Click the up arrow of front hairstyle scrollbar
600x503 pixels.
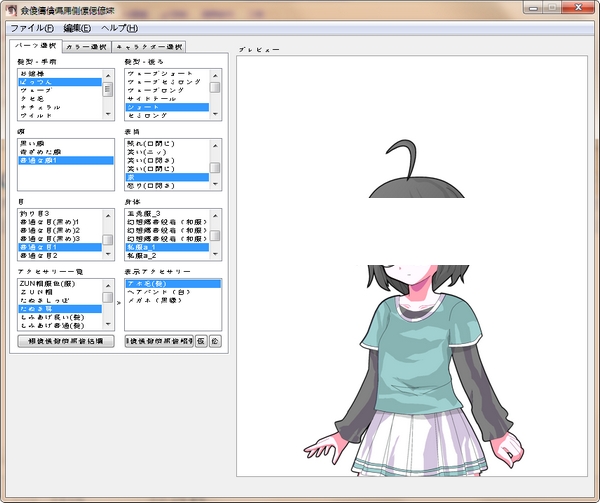108,74
